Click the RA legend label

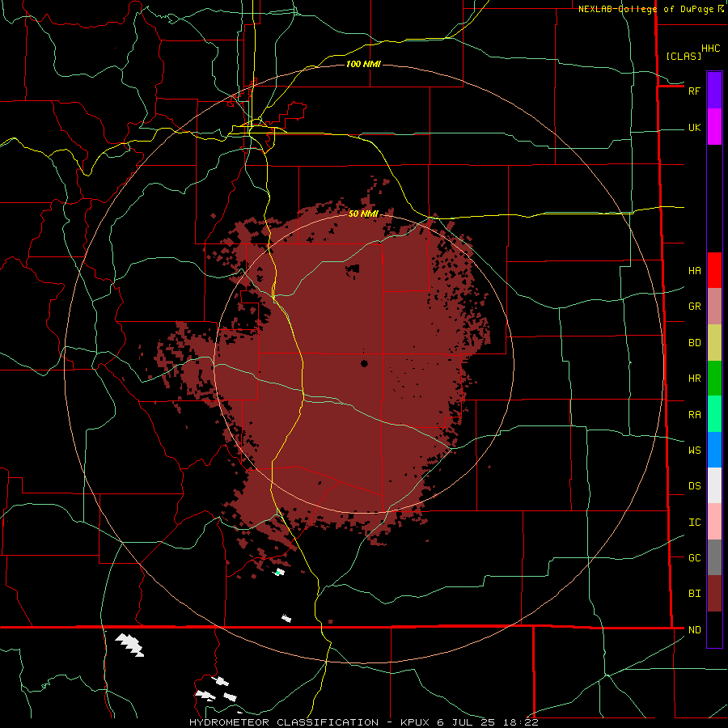point(694,415)
